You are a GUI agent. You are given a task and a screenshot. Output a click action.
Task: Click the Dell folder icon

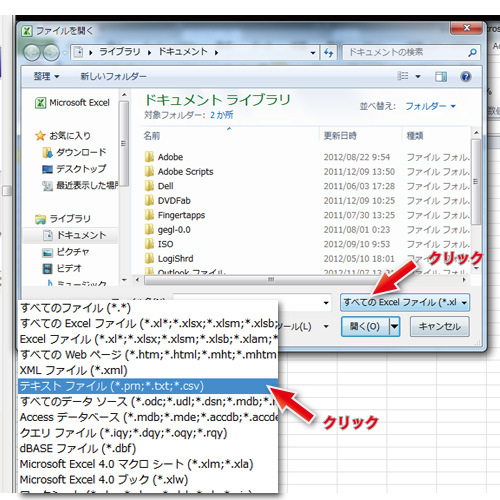pos(149,186)
